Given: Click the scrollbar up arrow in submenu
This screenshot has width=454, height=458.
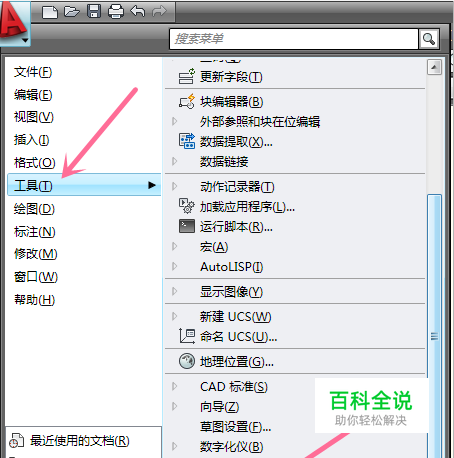Looking at the screenshot, I should pyautogui.click(x=434, y=68).
